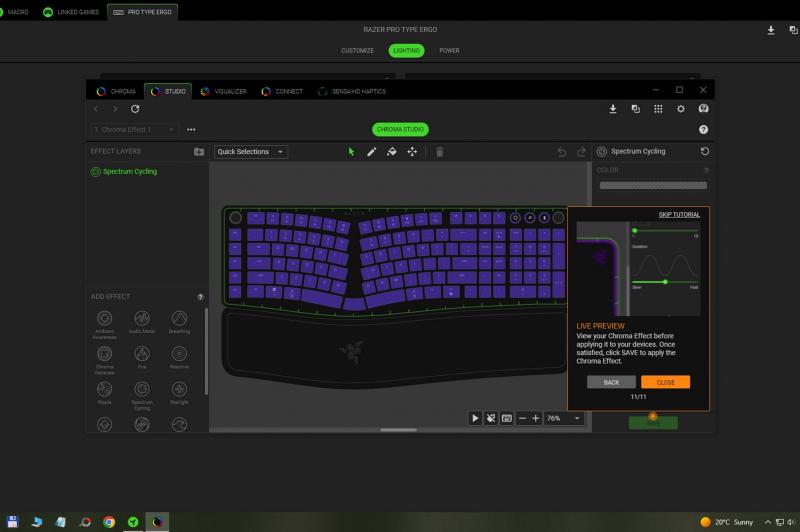Zoom in with the plus button
Screen dimensions: 800x532
click(536, 418)
